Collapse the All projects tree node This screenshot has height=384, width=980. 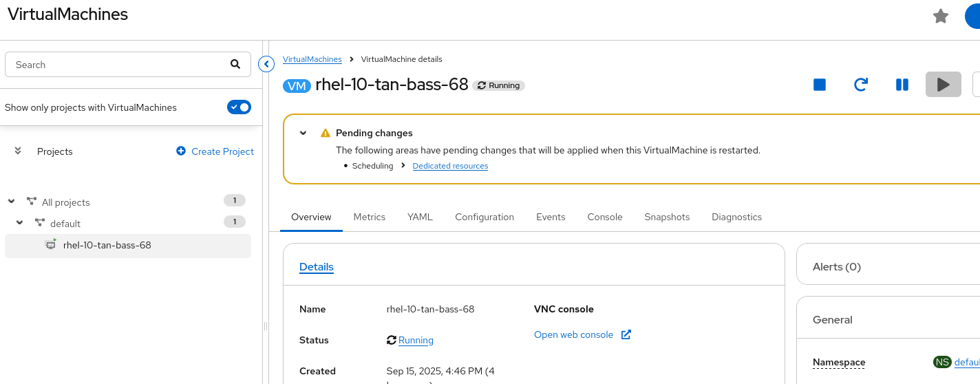tap(11, 202)
